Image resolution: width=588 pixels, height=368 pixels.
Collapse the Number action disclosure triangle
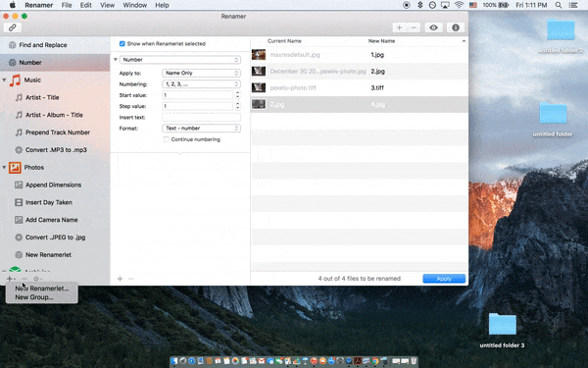116,60
